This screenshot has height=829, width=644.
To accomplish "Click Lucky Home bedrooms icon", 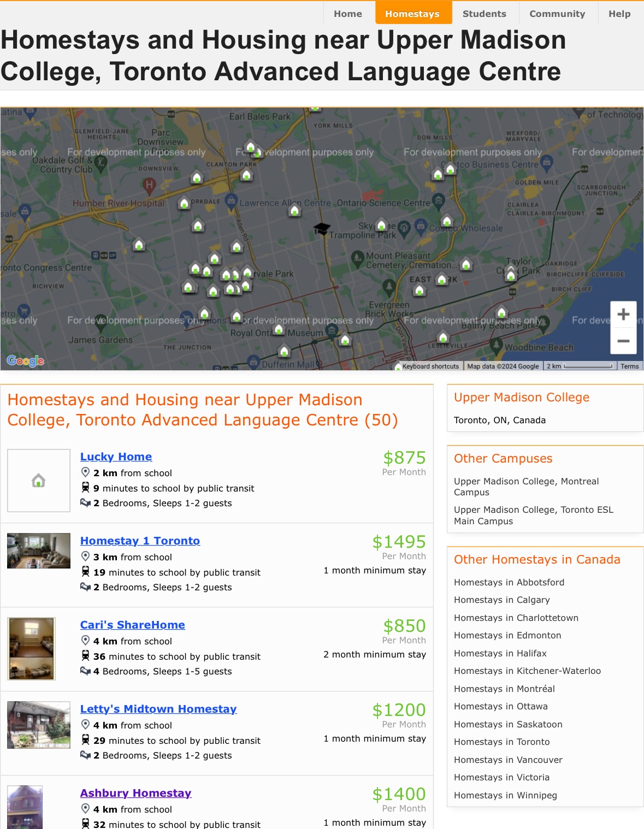I will click(x=85, y=502).
